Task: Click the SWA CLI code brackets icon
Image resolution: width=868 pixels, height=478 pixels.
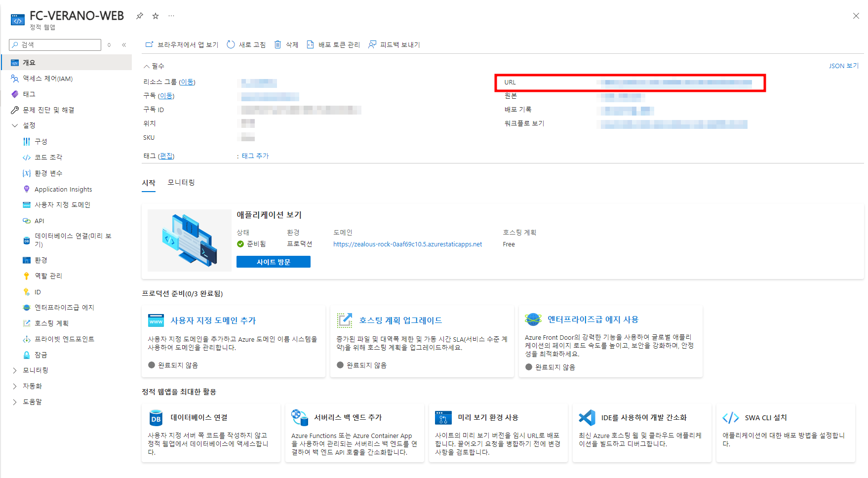Action: click(731, 418)
